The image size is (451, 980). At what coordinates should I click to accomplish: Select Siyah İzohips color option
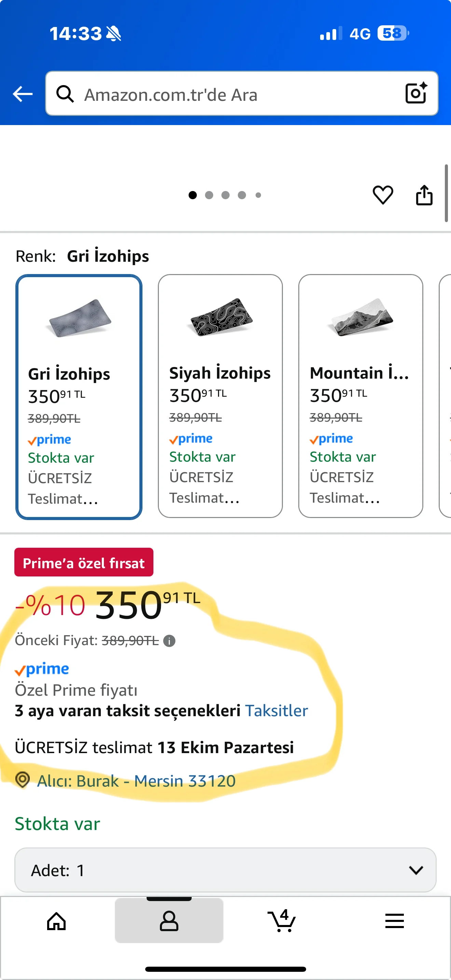(x=220, y=396)
